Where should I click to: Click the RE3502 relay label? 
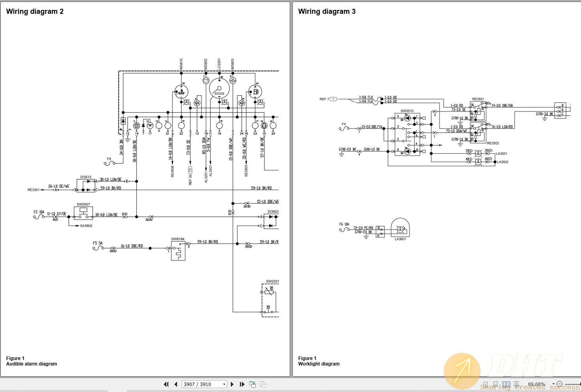[493, 143]
